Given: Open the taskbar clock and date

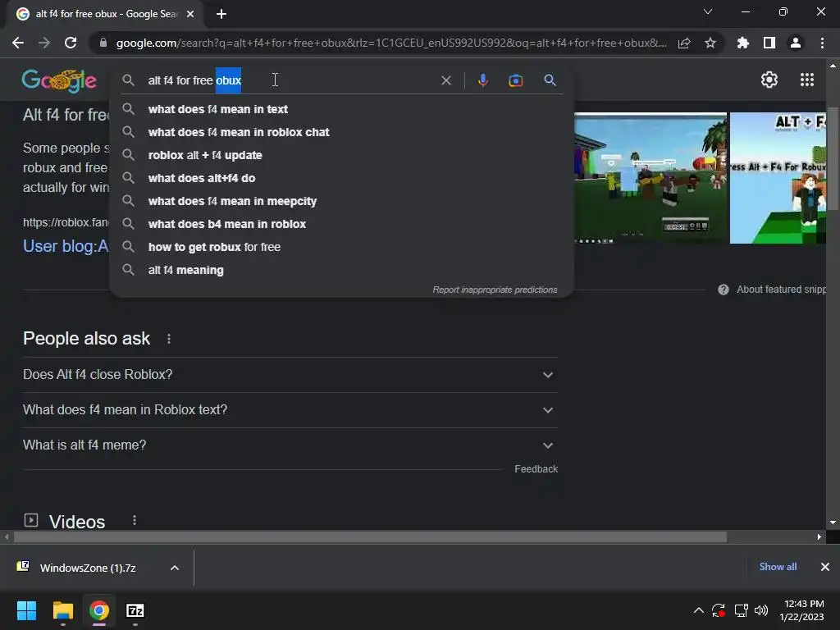Looking at the screenshot, I should click(x=802, y=610).
